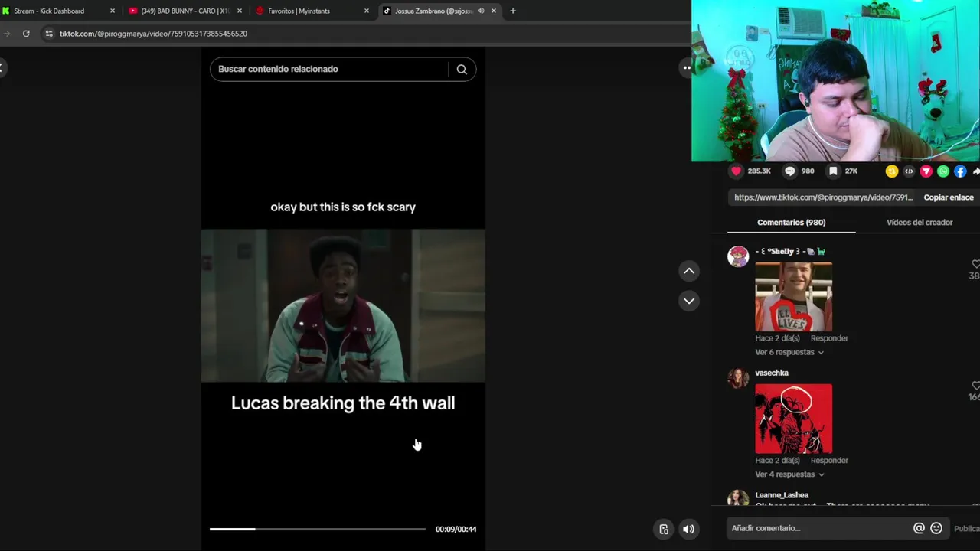Open the Leanne_Lashea username link
The height and width of the screenshot is (551, 980).
782,495
